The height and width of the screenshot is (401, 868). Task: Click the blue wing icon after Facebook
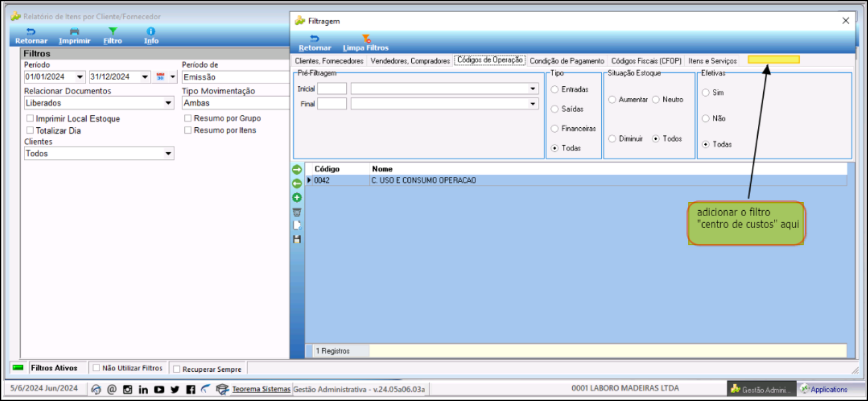(206, 389)
